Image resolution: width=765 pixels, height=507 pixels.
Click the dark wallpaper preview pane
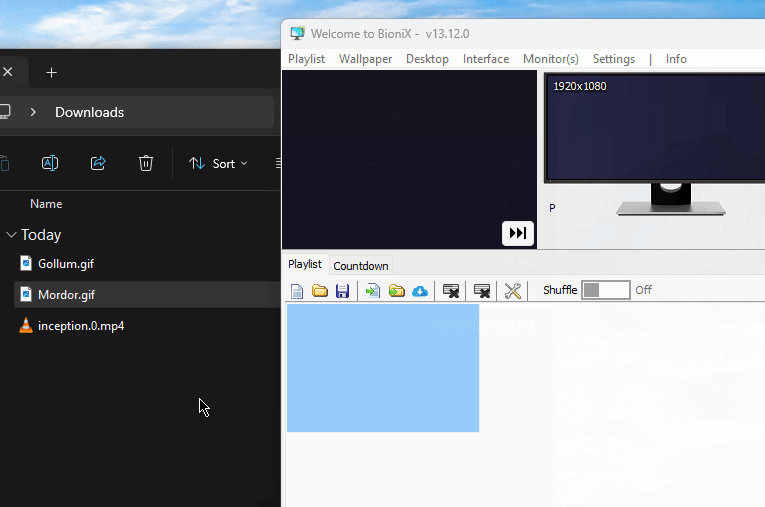tap(409, 160)
